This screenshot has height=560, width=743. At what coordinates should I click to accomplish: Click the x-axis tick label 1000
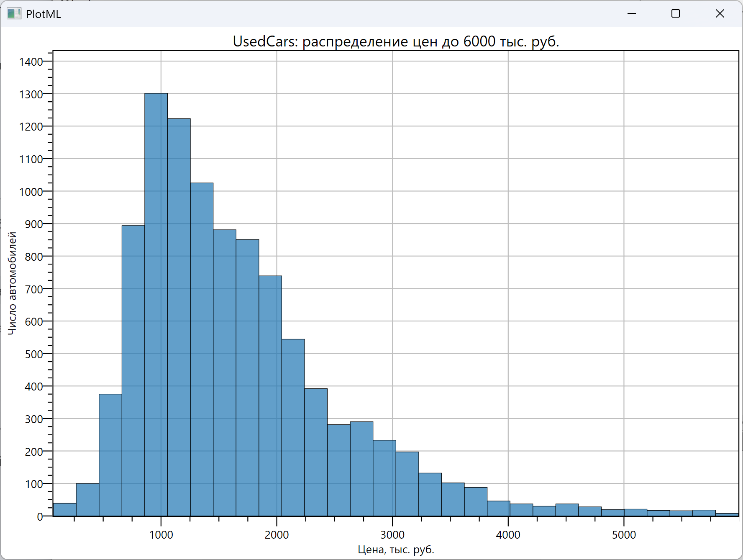[161, 535]
